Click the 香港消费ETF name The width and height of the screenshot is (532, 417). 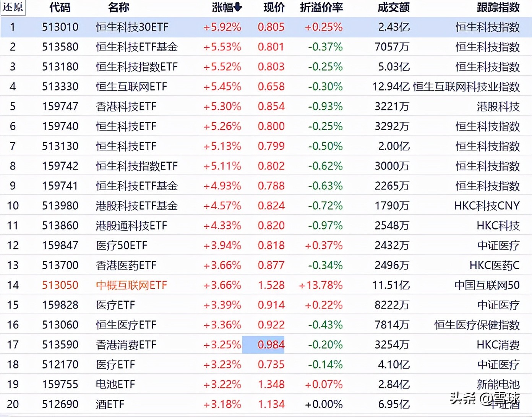coord(125,344)
